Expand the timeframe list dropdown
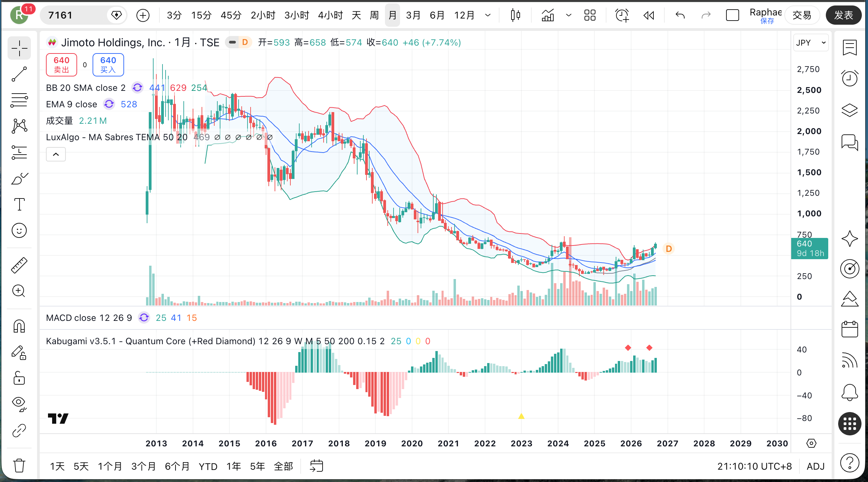The image size is (868, 482). pos(488,15)
